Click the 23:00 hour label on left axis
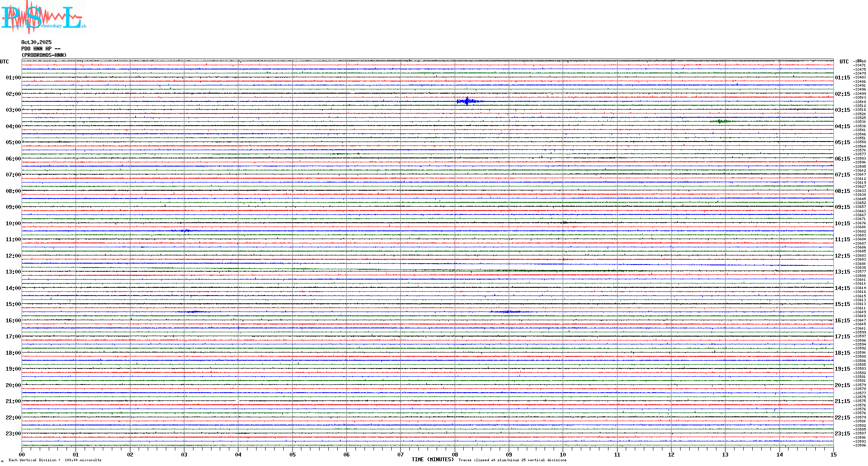868x466 pixels. (x=13, y=434)
